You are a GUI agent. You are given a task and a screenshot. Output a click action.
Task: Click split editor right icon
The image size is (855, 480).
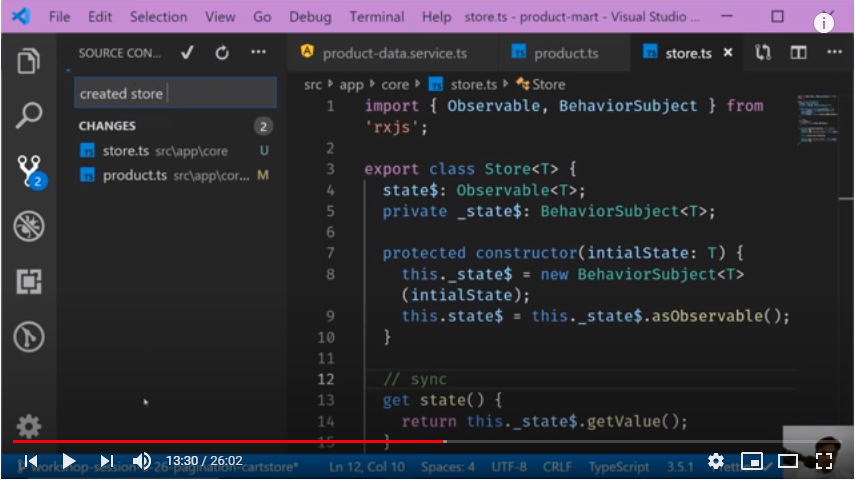click(798, 53)
